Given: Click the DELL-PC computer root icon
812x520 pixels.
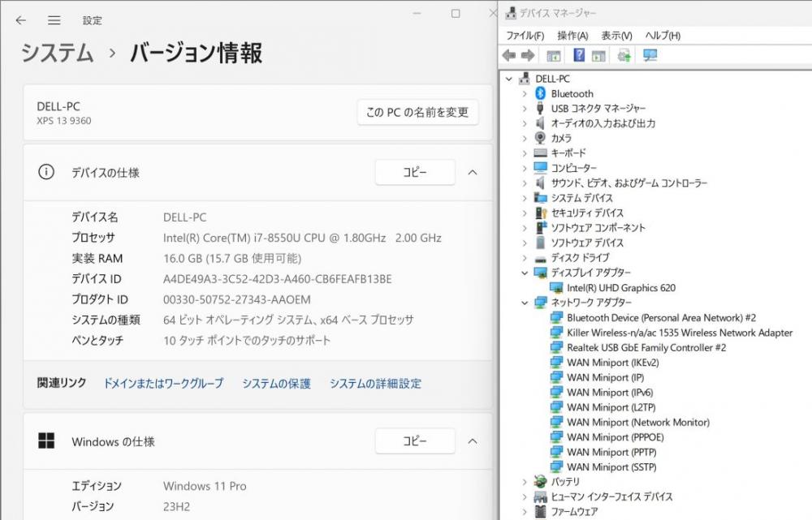Looking at the screenshot, I should [x=525, y=79].
